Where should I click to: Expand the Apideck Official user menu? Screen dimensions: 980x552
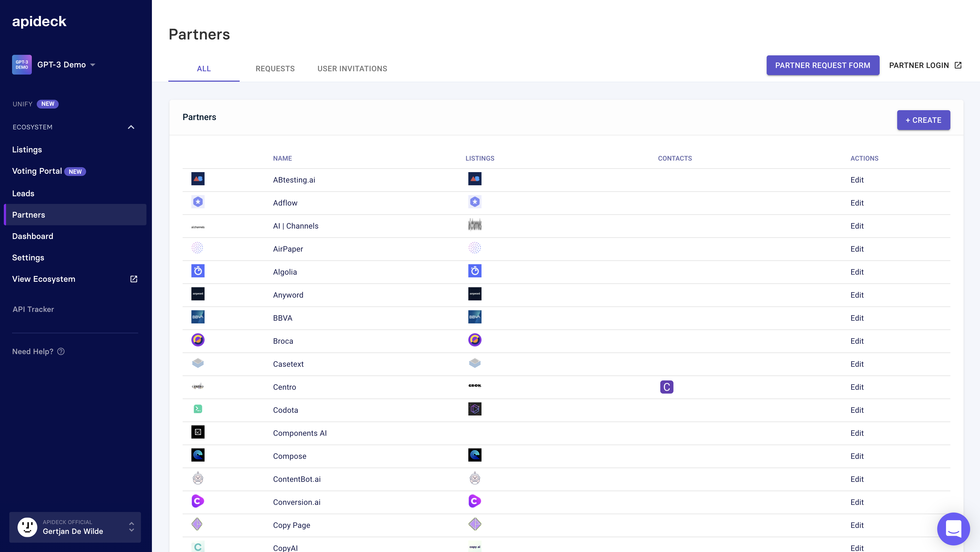(133, 527)
